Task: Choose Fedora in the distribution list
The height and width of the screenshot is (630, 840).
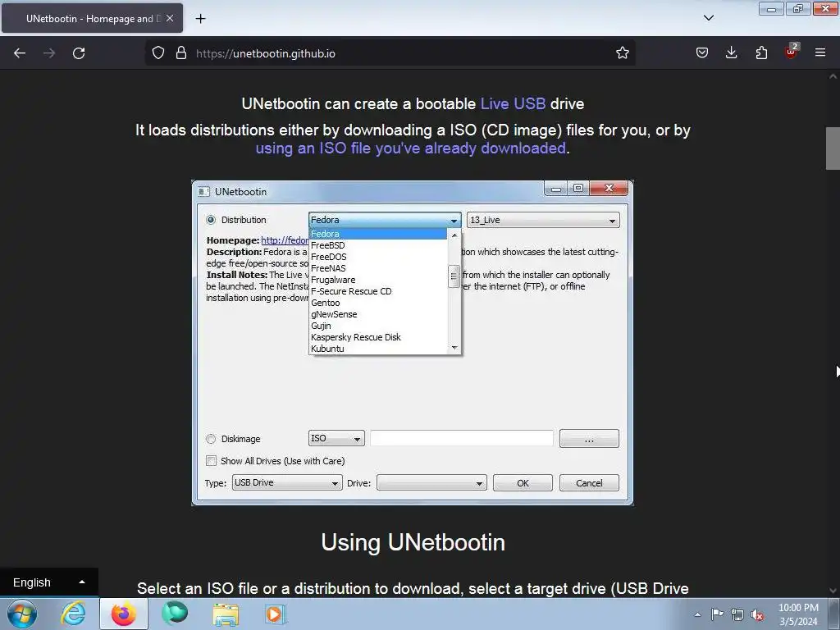Action: pyautogui.click(x=378, y=234)
